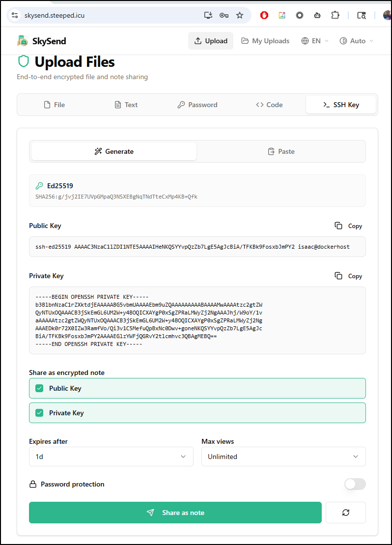Image resolution: width=392 pixels, height=545 pixels.
Task: Open the robot extension icon
Action: pos(317,15)
